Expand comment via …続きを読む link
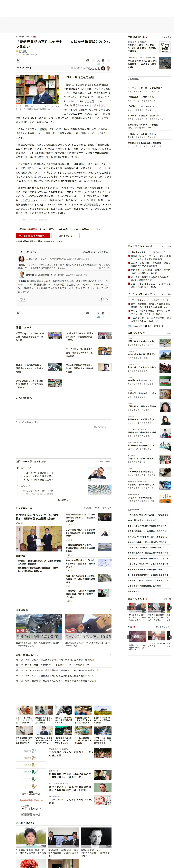Image resolution: width=174 pixels, height=868 pixels. [103, 268]
